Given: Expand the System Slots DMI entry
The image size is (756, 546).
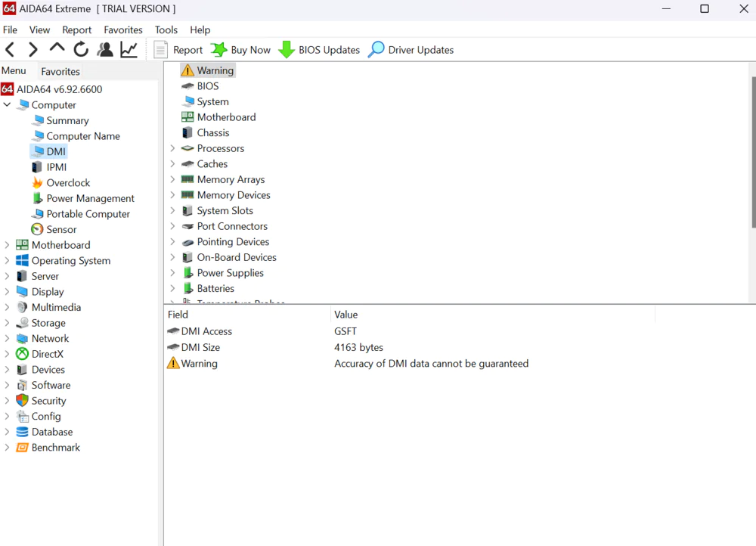Looking at the screenshot, I should coord(172,211).
